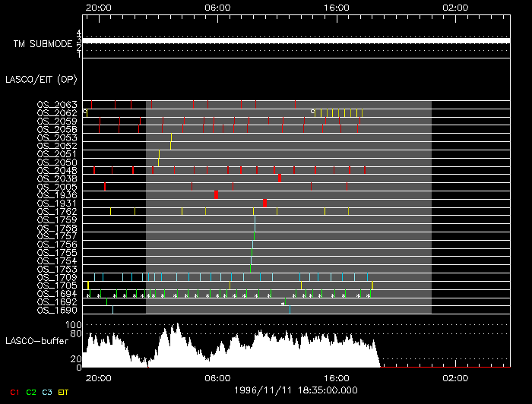
Task: Click the red block in the OS_2038 row
Action: point(280,178)
